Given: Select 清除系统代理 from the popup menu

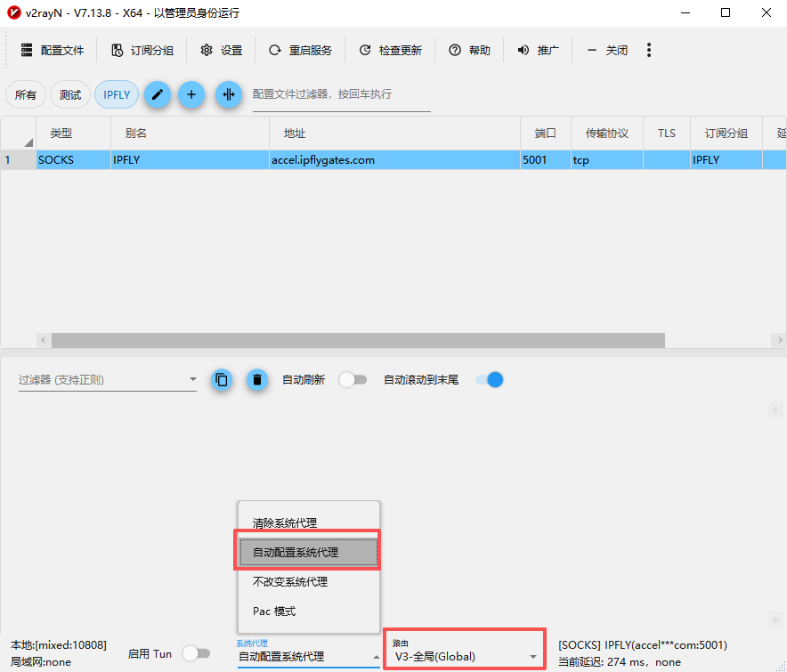Looking at the screenshot, I should pyautogui.click(x=285, y=523).
